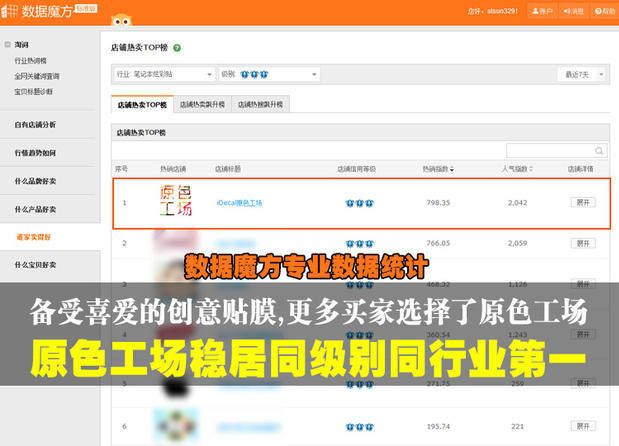Click the 店铺详情 column header
This screenshot has width=619, height=446.
click(580, 169)
